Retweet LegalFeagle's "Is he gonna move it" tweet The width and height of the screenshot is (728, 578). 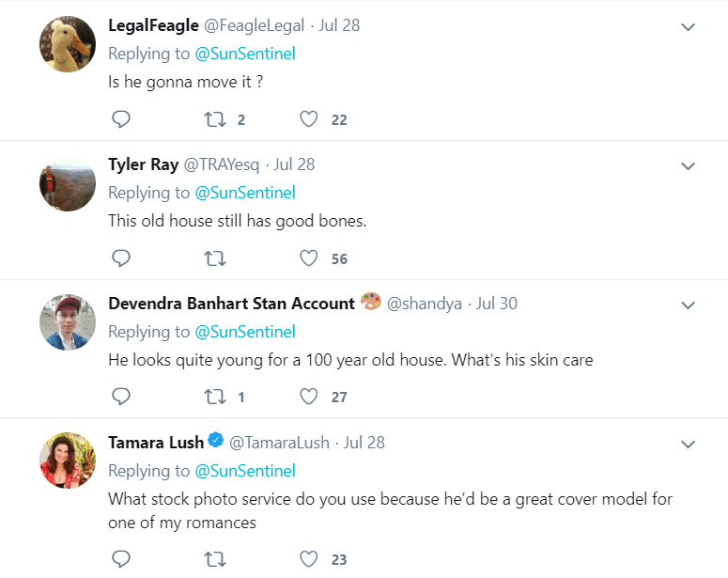pos(214,119)
